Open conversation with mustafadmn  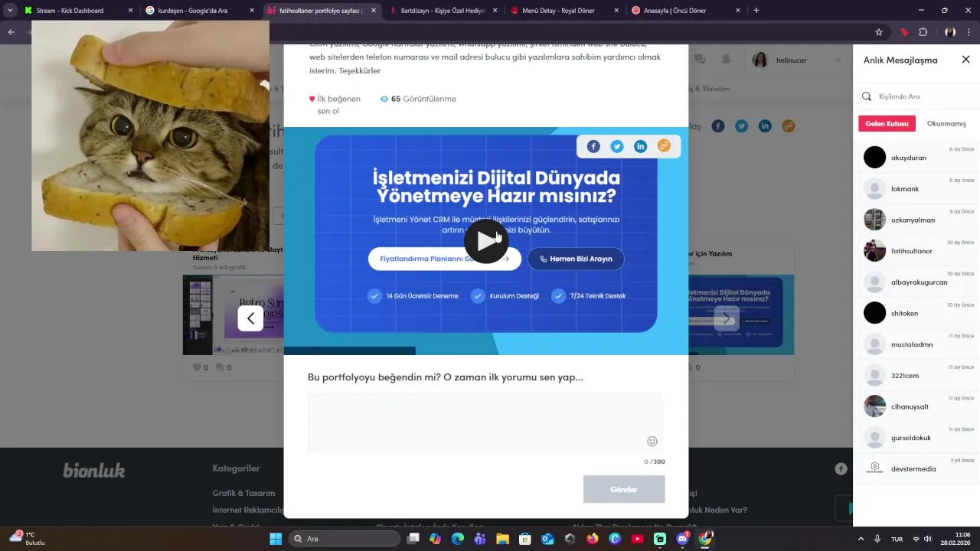(x=916, y=344)
